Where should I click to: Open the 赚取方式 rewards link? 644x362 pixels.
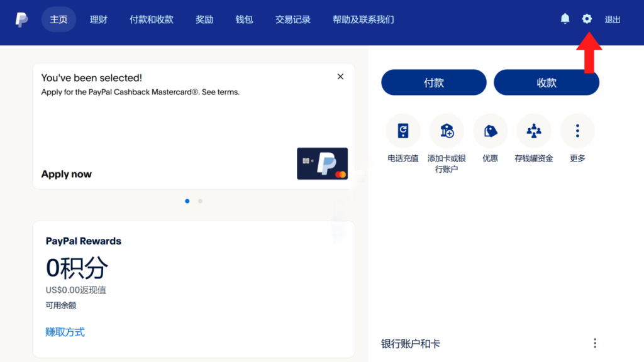click(x=65, y=332)
